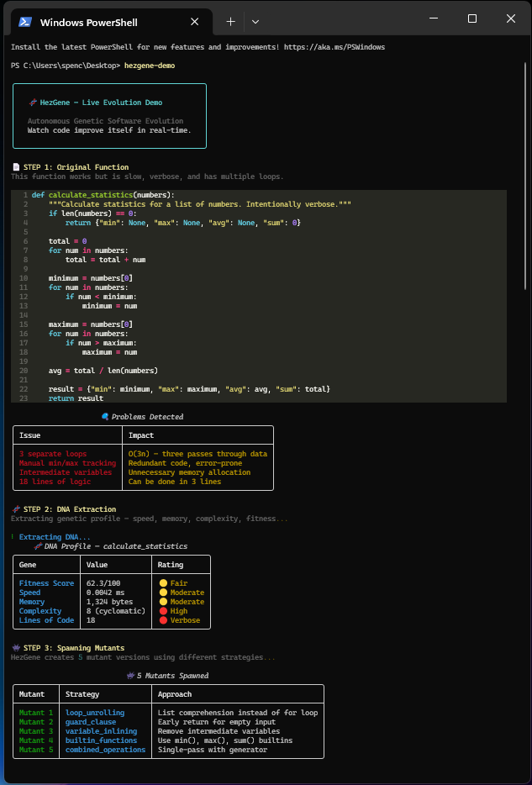Click the alien icon beside STEP 3
This screenshot has width=532, height=785.
click(15, 648)
